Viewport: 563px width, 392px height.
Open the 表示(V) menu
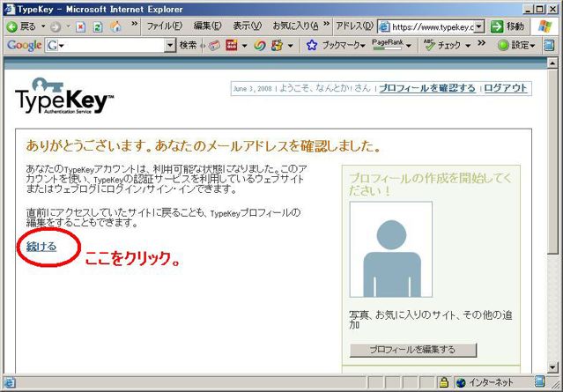(x=247, y=26)
